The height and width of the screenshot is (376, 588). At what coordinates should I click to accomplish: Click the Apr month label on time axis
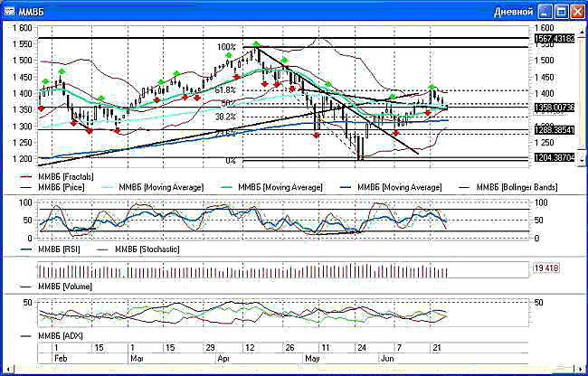tap(223, 359)
